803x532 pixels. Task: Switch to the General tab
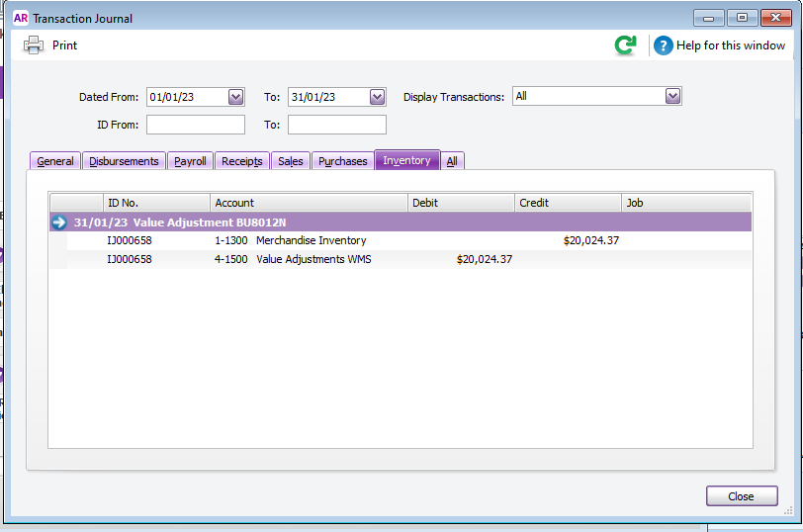click(x=55, y=161)
